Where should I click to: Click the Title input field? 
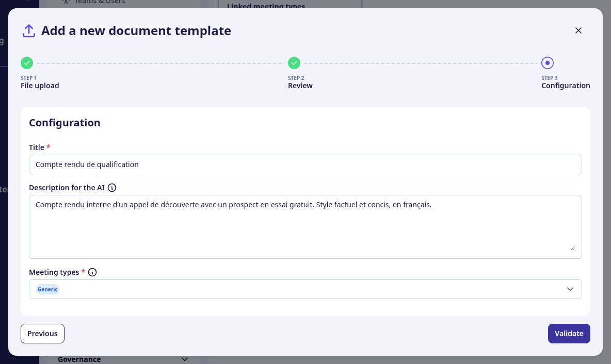(x=305, y=164)
